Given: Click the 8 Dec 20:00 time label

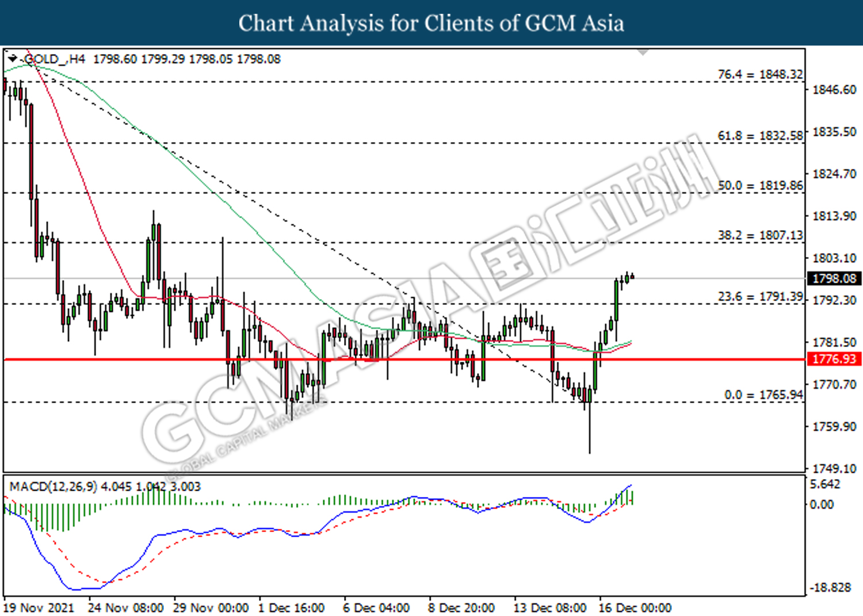Looking at the screenshot, I should pos(461,607).
